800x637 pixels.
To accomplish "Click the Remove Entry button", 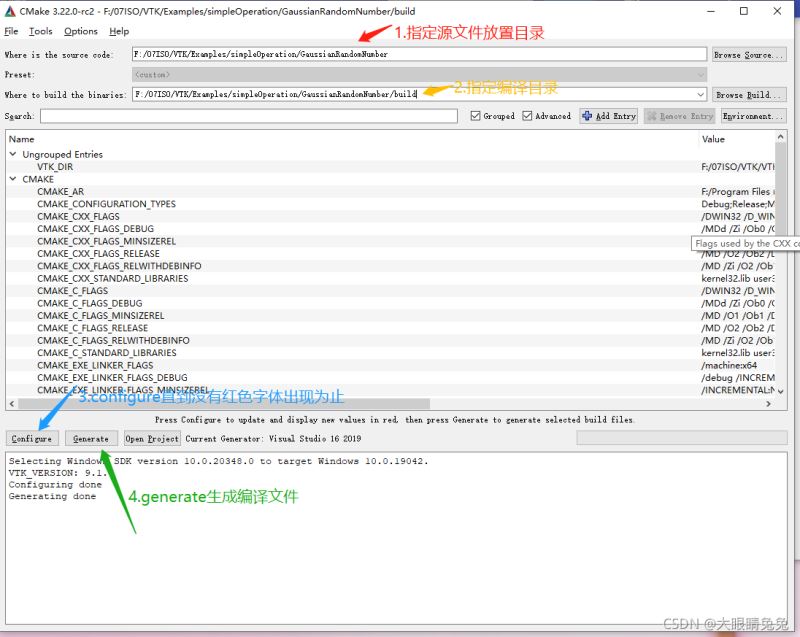I will (x=679, y=116).
